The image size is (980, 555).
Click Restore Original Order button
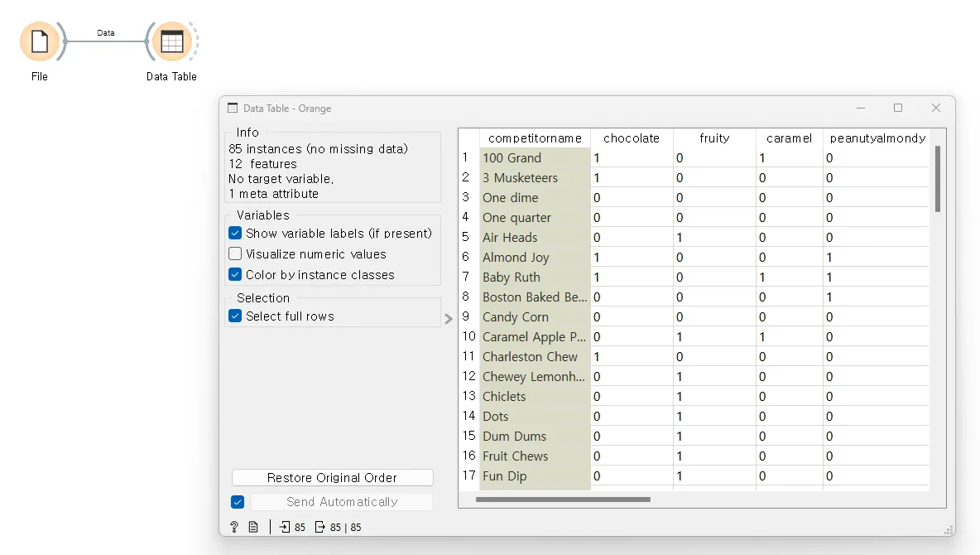click(333, 477)
